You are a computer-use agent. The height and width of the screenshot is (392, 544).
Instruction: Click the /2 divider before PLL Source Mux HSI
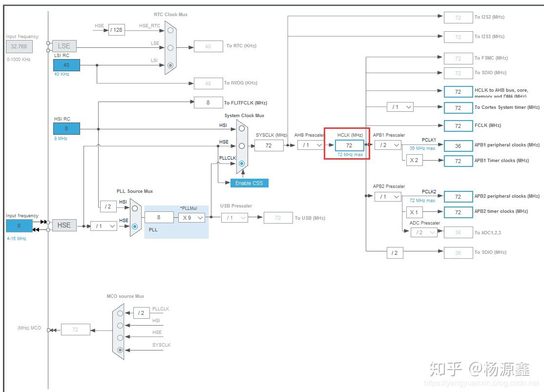pyautogui.click(x=108, y=206)
